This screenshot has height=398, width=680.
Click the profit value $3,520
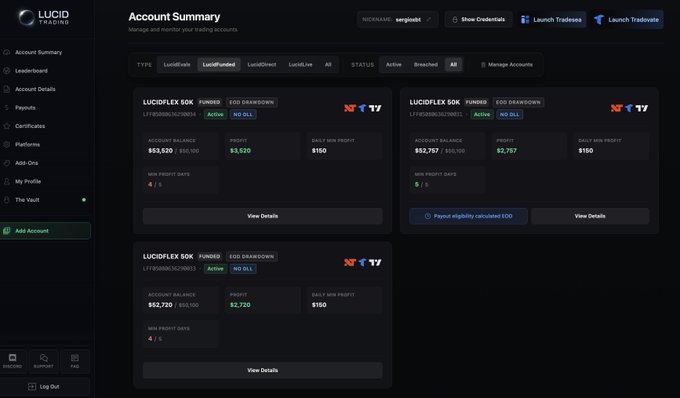[240, 150]
